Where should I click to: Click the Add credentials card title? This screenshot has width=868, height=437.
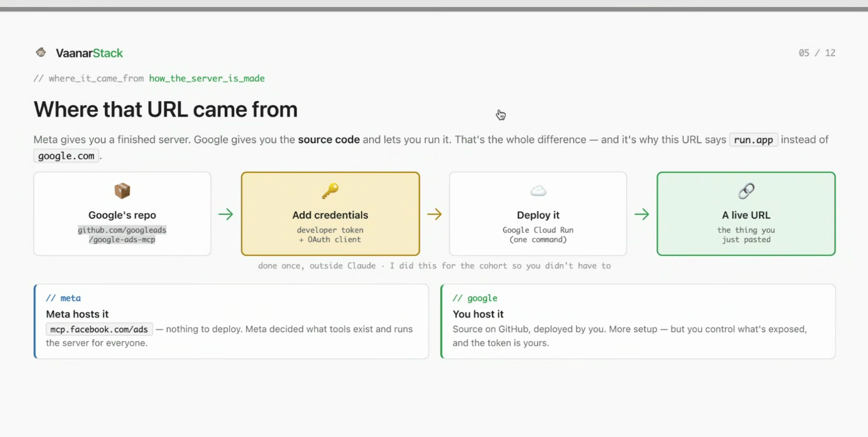point(330,215)
